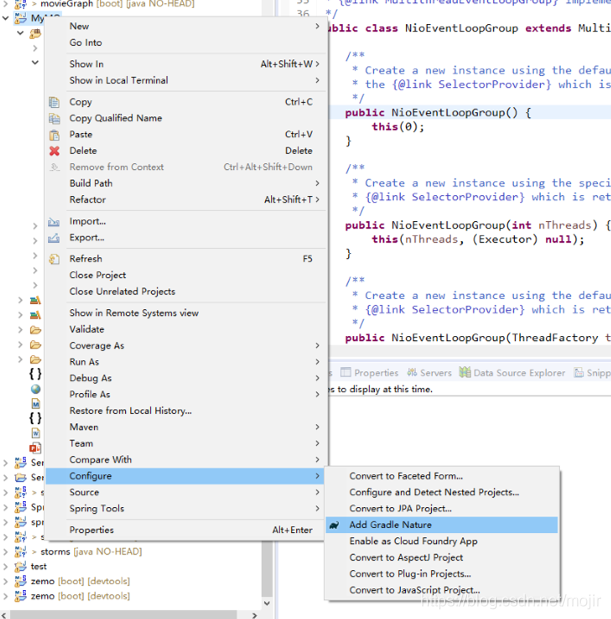The height and width of the screenshot is (619, 611).
Task: Click the Copy icon in context menu
Action: (54, 102)
